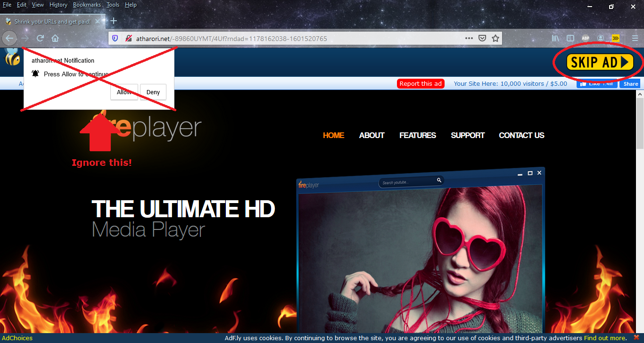Open the hamburger application menu
644x343 pixels.
[635, 38]
